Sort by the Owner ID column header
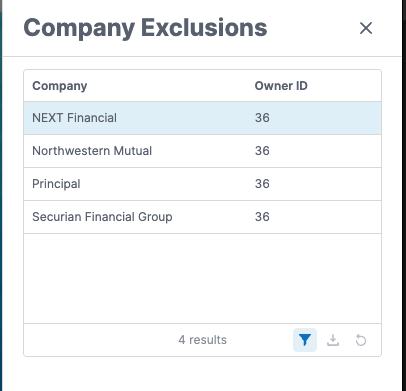 (x=281, y=86)
